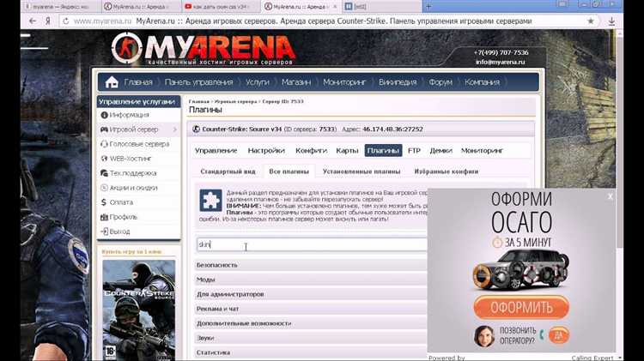Viewport: 644px width, 361px height.
Task: Select the Все плагины subtab
Action: tap(289, 171)
